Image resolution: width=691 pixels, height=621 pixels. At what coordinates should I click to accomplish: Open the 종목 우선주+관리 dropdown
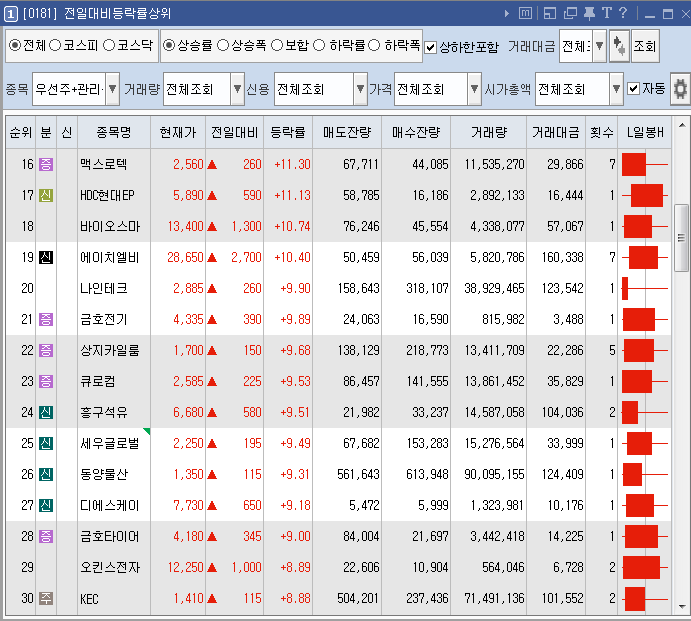coord(112,89)
